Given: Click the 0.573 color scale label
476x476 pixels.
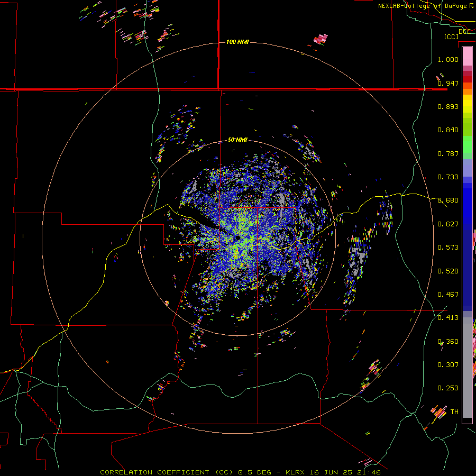Looking at the screenshot, I should pos(448,248).
